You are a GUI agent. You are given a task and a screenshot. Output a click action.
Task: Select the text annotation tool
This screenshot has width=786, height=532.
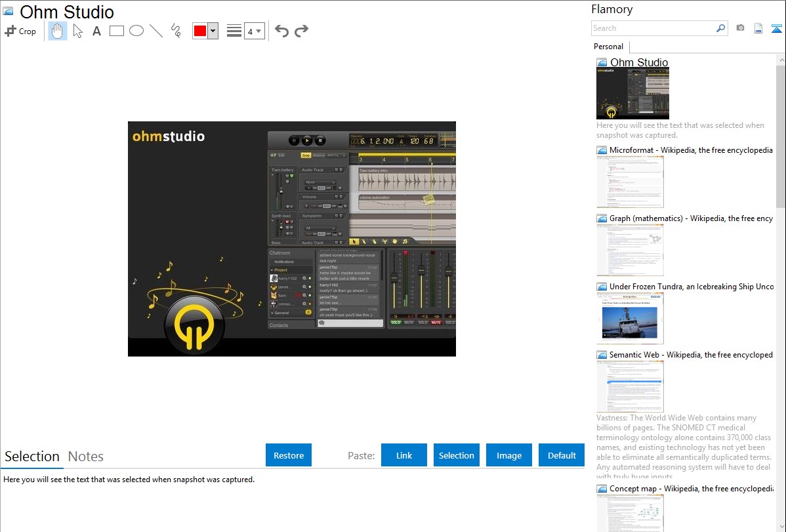click(96, 31)
